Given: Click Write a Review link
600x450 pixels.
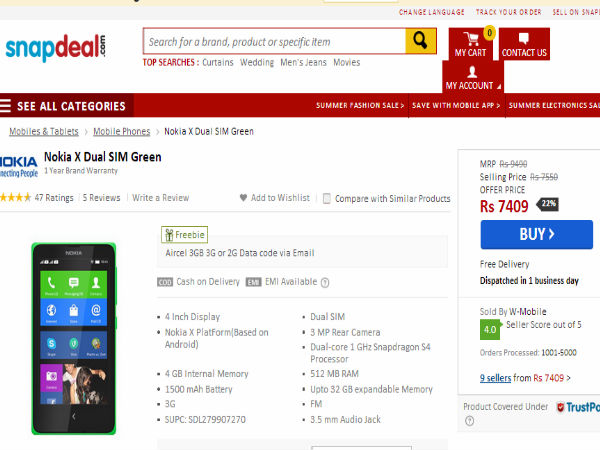Looking at the screenshot, I should [x=161, y=198].
